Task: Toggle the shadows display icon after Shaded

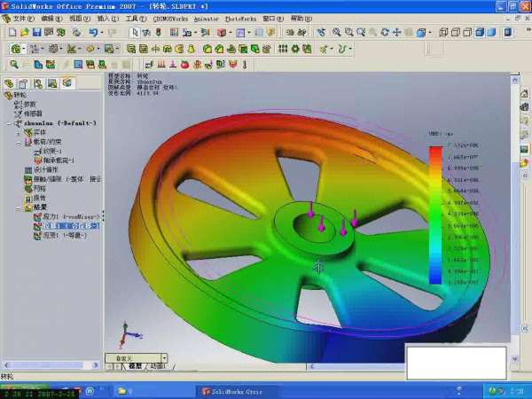Action: (507, 33)
